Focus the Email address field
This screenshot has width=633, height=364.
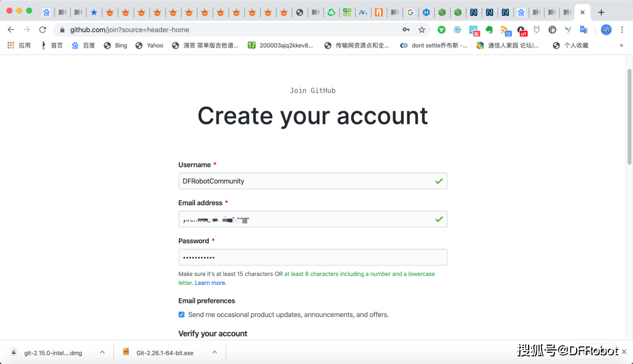tap(312, 219)
